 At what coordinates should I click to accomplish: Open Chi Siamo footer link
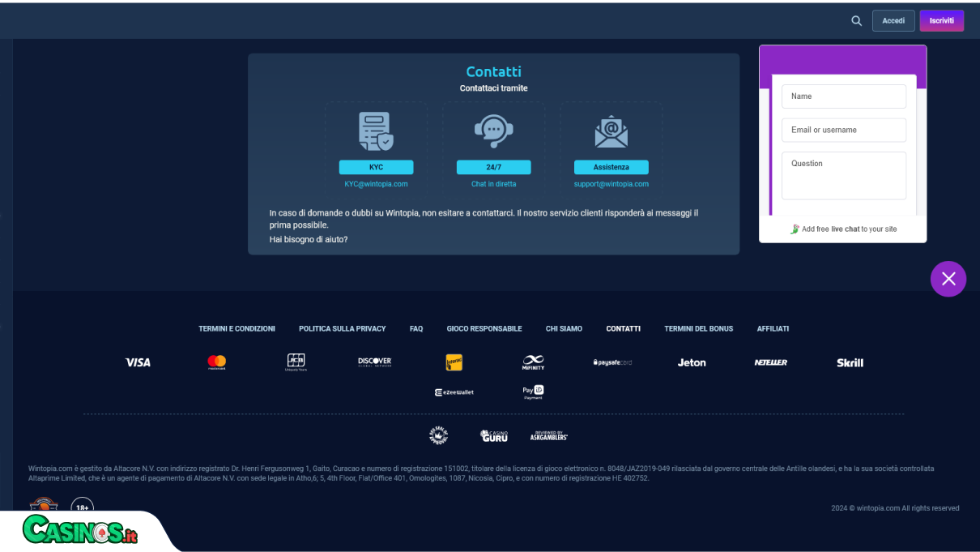tap(564, 329)
